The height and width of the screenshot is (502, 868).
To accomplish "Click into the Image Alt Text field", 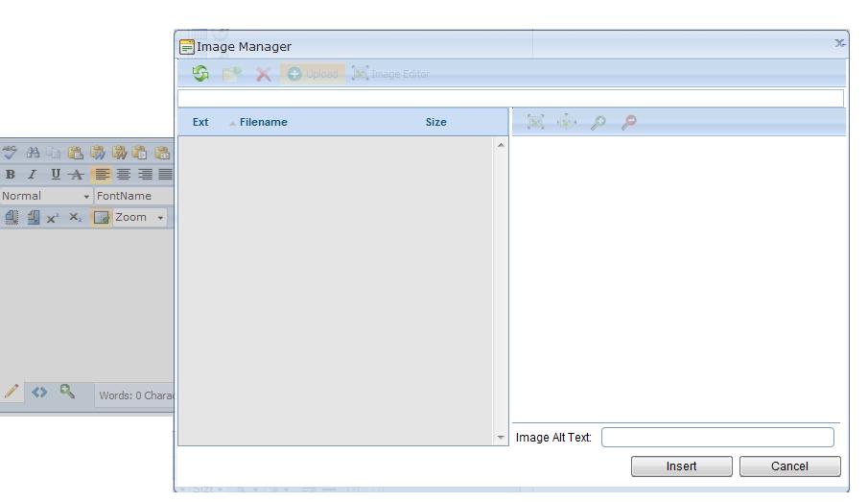I will coord(717,437).
